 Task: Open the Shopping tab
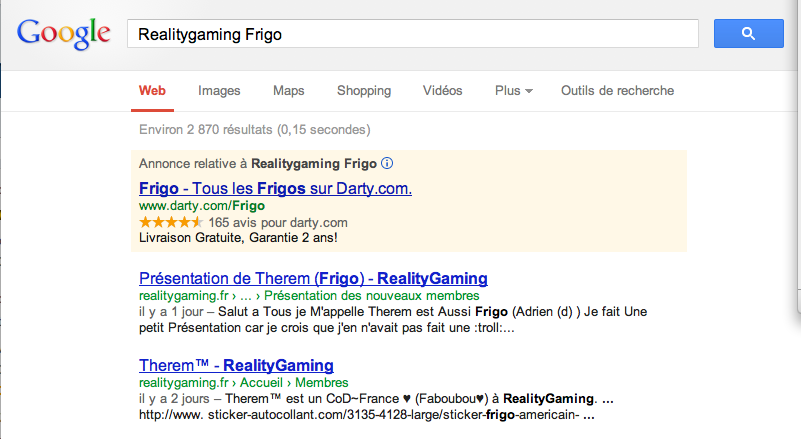(364, 90)
